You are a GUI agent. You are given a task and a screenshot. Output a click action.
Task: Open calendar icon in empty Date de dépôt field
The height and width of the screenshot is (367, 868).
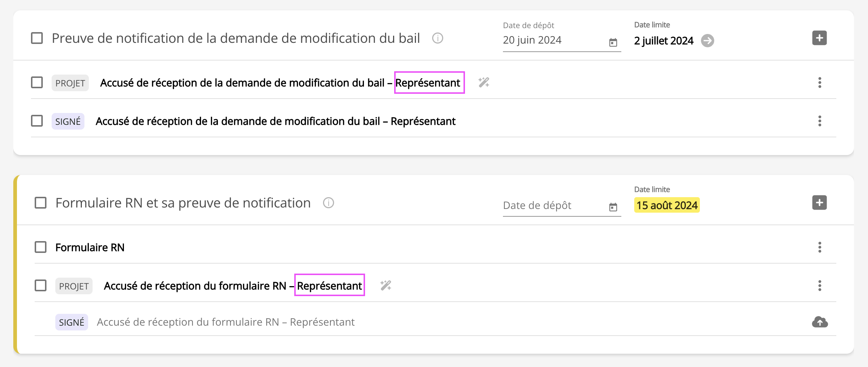pos(613,207)
